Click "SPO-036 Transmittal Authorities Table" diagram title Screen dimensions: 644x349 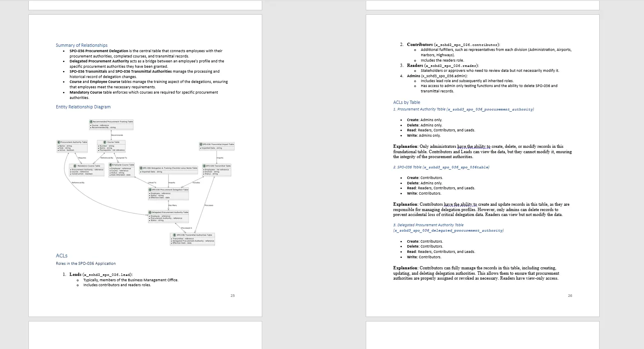coord(194,235)
